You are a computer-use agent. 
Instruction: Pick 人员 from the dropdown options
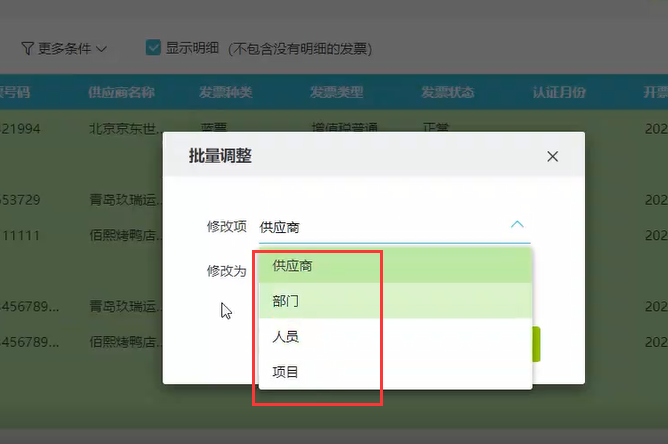point(286,337)
